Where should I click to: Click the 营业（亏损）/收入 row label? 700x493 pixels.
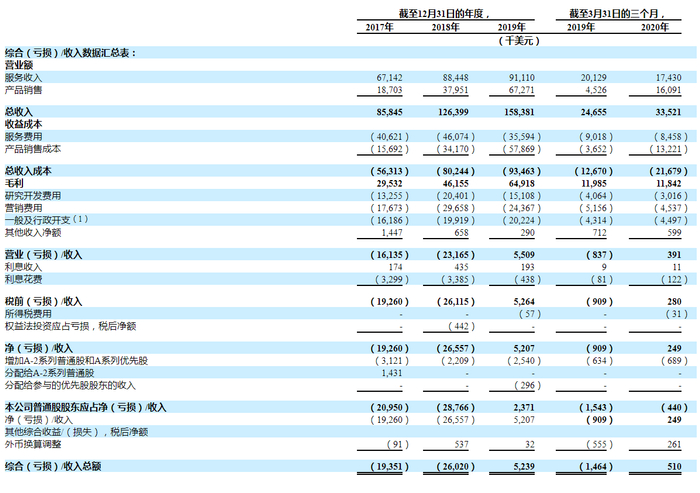pos(43,255)
